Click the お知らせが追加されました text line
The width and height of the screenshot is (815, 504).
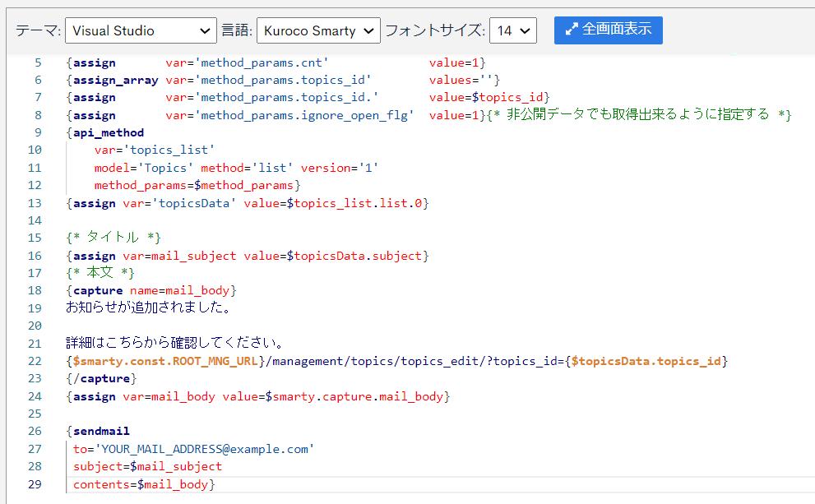149,307
